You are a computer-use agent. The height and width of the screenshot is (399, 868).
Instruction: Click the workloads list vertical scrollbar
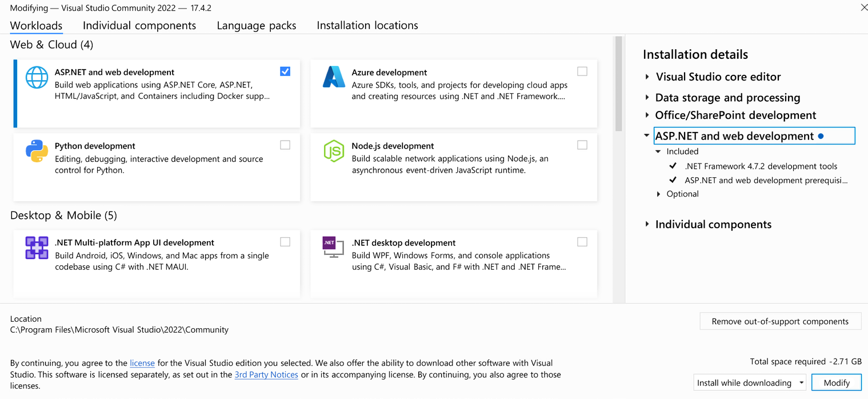point(618,85)
